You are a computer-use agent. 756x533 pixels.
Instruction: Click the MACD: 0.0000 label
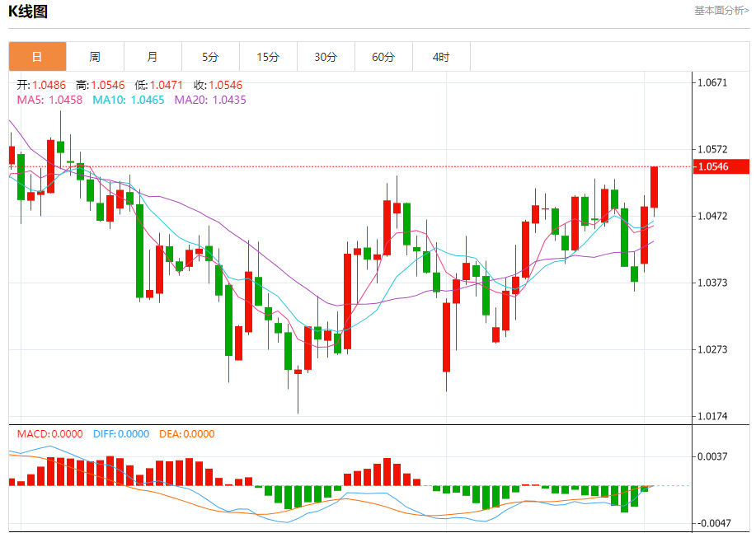click(x=49, y=433)
